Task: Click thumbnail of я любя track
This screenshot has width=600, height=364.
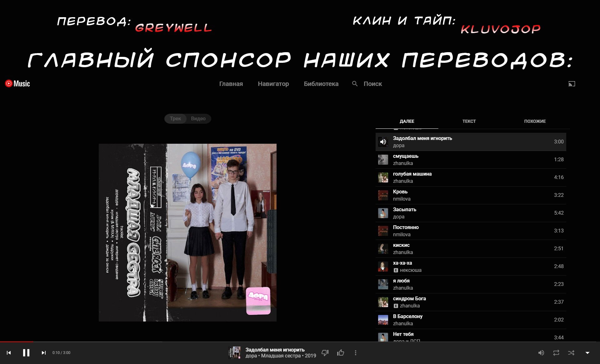Action: coord(383,284)
